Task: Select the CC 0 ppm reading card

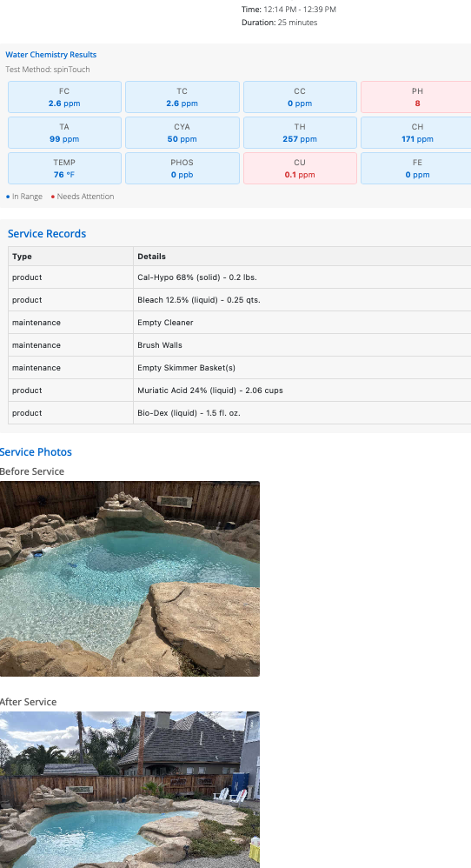Action: pos(300,97)
